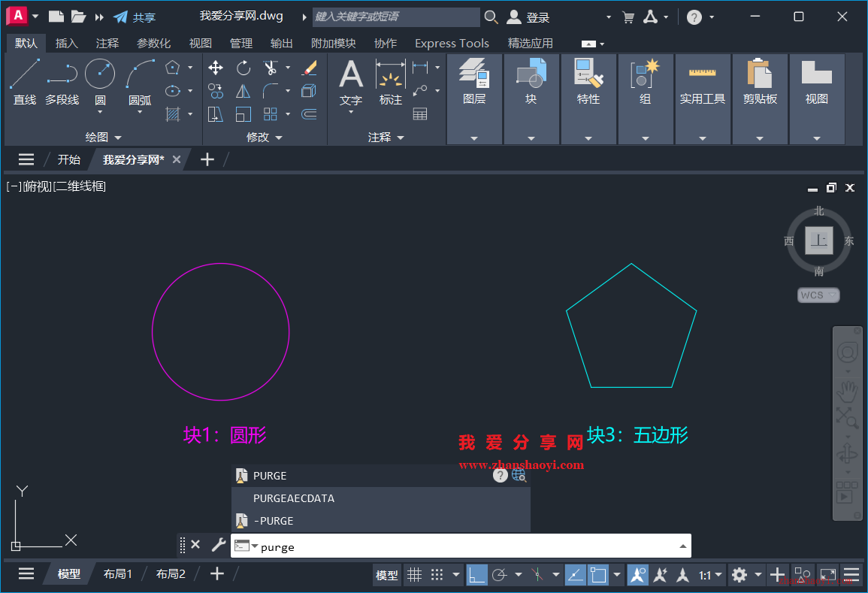This screenshot has height=593, width=868.
Task: Toggle snap mode in status bar
Action: [437, 575]
